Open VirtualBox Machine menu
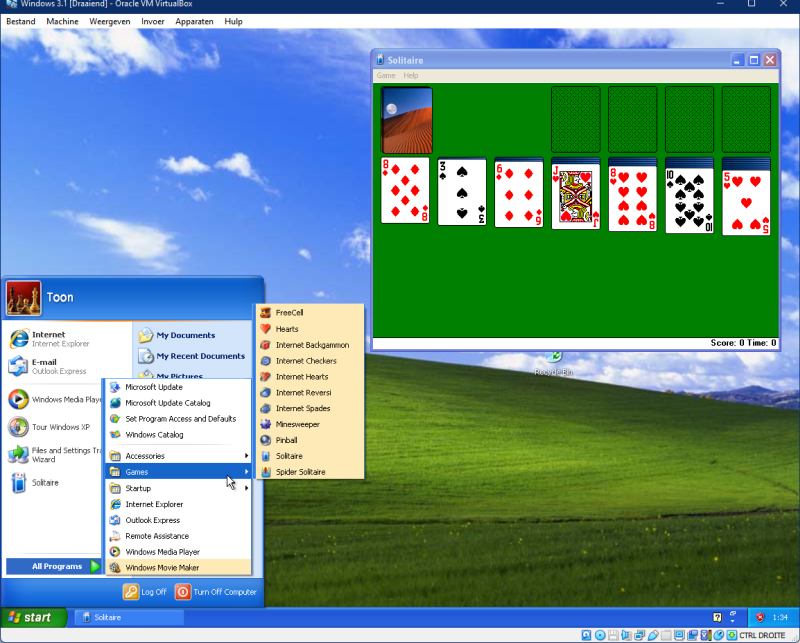 62,21
